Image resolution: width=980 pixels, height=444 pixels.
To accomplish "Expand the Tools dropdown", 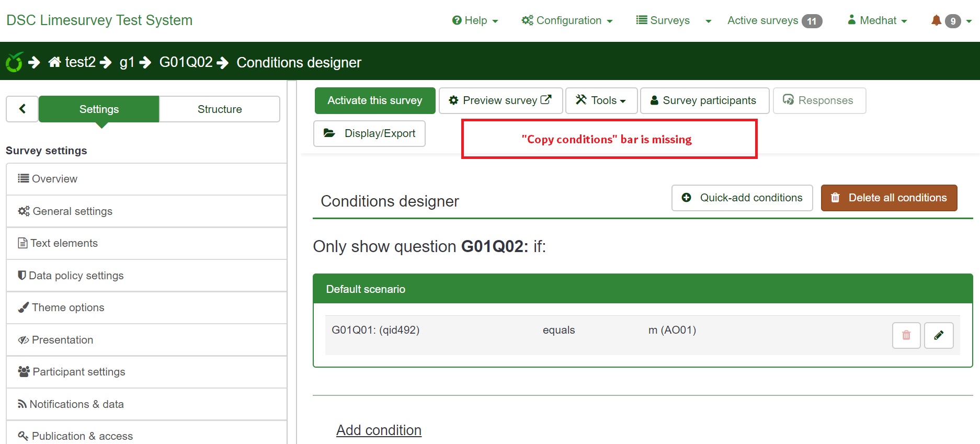I will (x=601, y=100).
